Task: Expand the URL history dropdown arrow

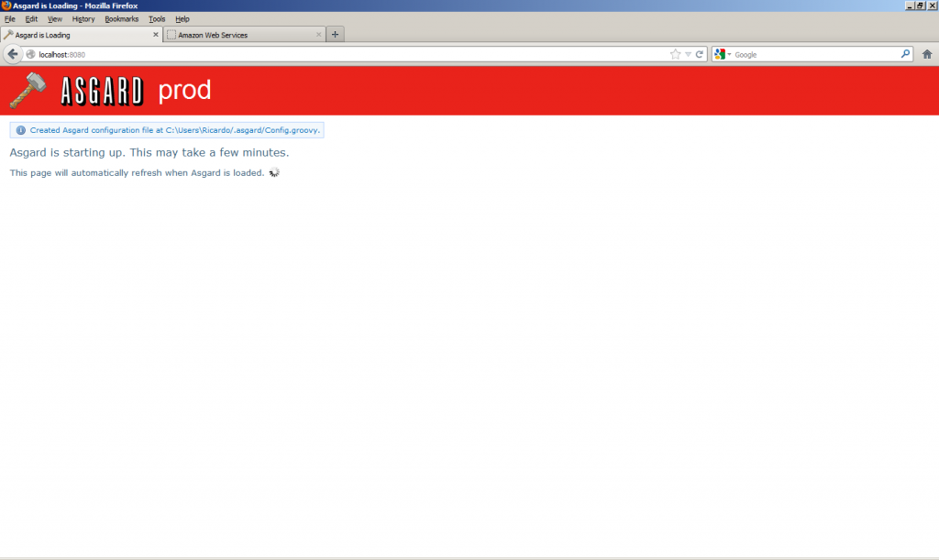Action: 688,54
